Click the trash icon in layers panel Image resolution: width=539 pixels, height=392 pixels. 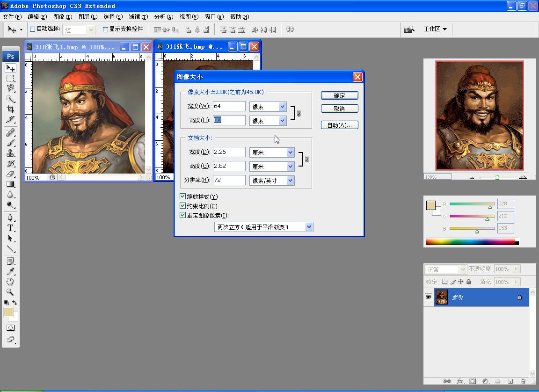(524, 381)
